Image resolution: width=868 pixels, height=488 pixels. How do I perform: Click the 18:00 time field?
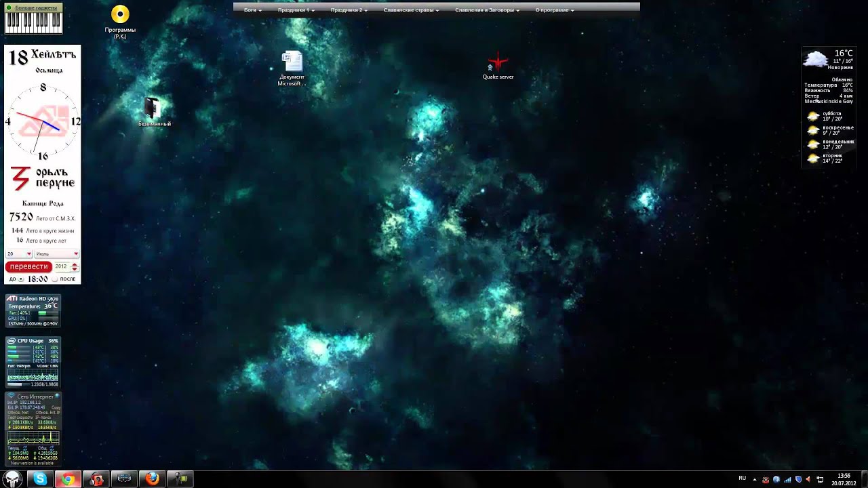click(x=38, y=279)
